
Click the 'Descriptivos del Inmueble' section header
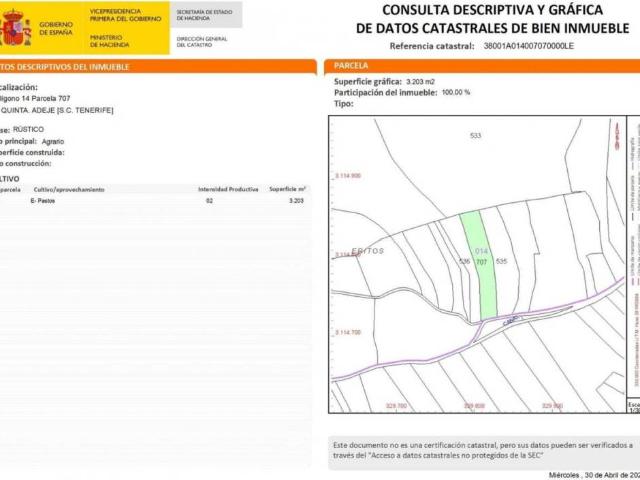158,67
